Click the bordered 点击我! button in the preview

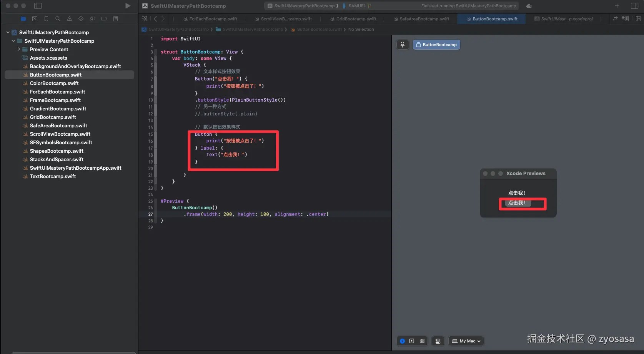click(518, 203)
